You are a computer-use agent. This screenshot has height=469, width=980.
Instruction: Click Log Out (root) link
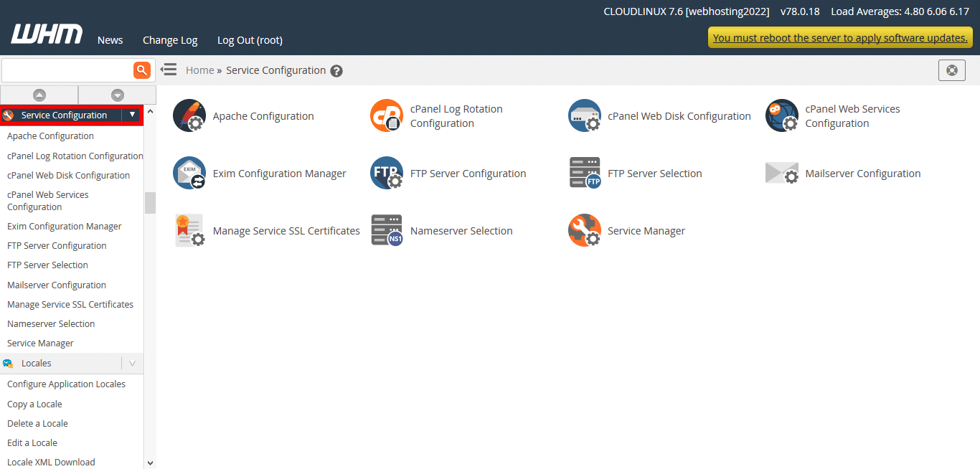(250, 40)
